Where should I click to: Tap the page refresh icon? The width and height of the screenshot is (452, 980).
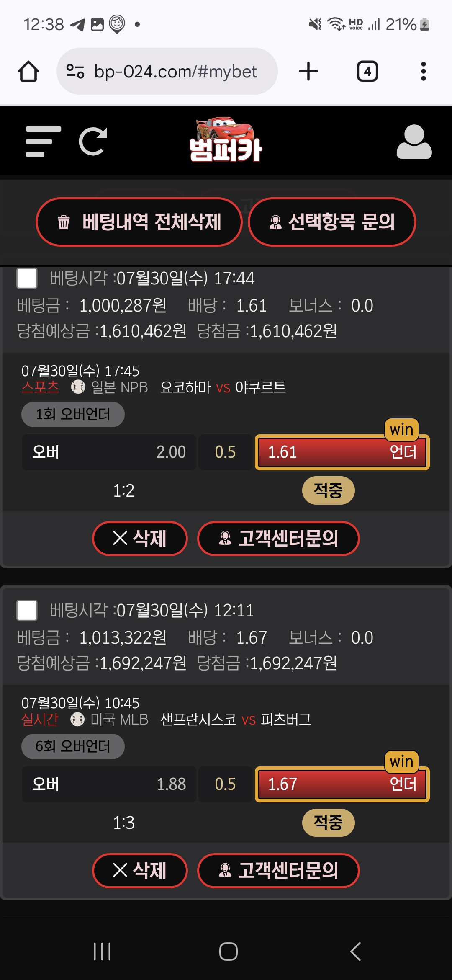[x=93, y=142]
